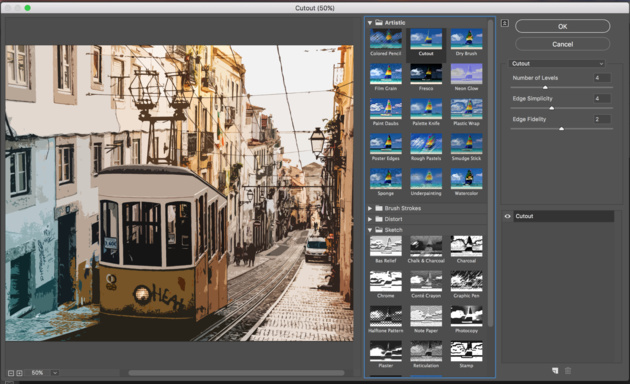This screenshot has height=384, width=630.
Task: Select the Palette Knife filter
Action: click(x=426, y=109)
